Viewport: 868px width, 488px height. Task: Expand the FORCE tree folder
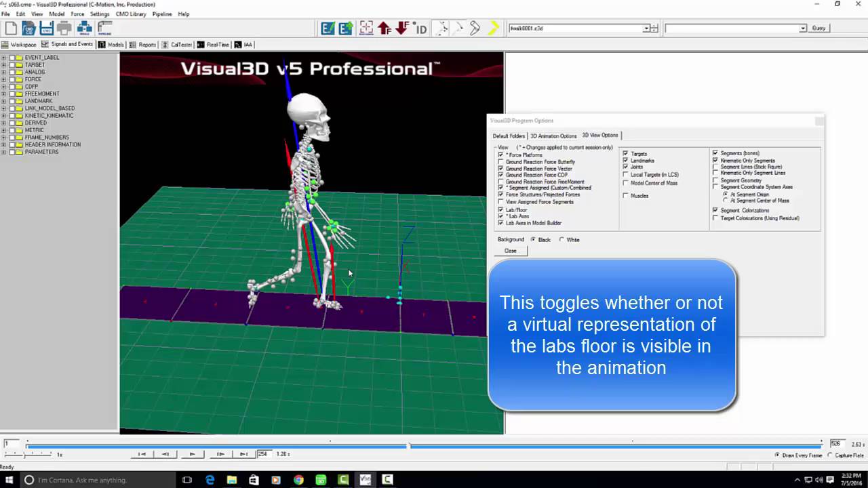(4, 79)
